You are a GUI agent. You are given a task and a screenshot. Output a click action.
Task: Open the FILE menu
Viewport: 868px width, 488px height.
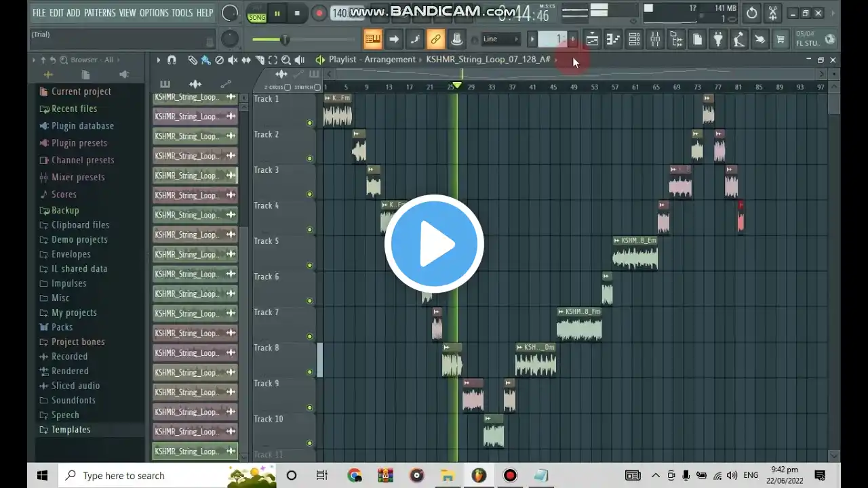coord(39,13)
